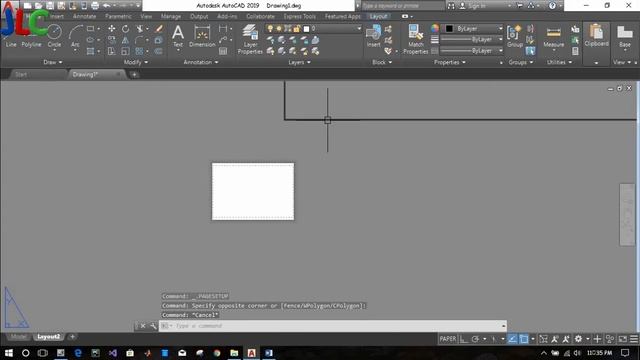
Task: Select the Scale tool
Action: tap(125, 51)
